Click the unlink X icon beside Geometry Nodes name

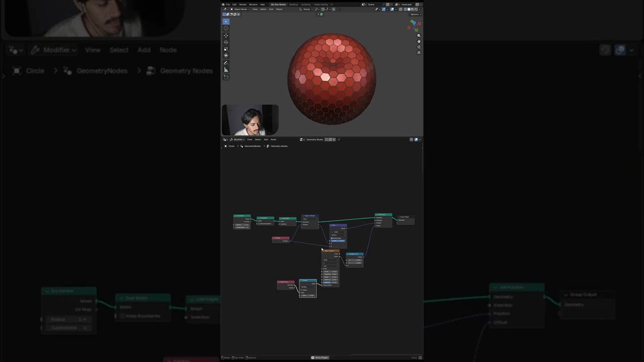pyautogui.click(x=334, y=139)
